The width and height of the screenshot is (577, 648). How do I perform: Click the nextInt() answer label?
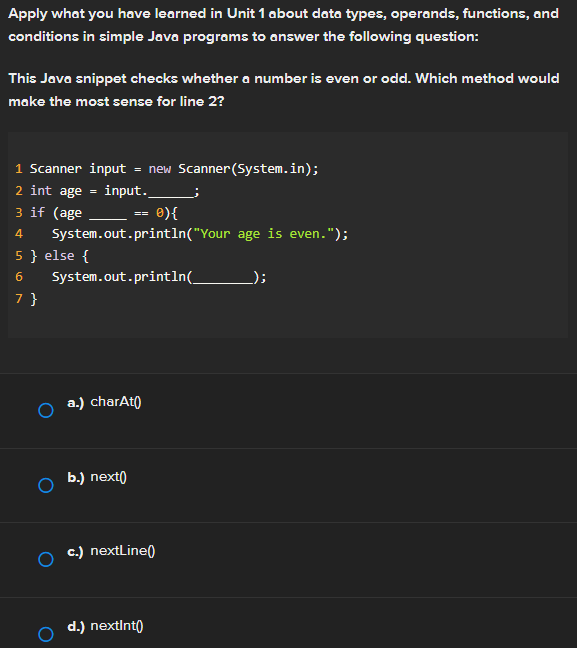tap(117, 626)
